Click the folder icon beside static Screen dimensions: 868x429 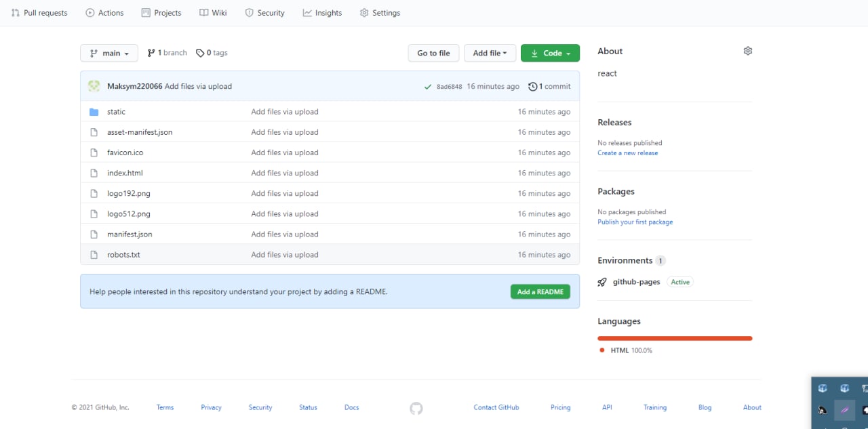pyautogui.click(x=94, y=112)
